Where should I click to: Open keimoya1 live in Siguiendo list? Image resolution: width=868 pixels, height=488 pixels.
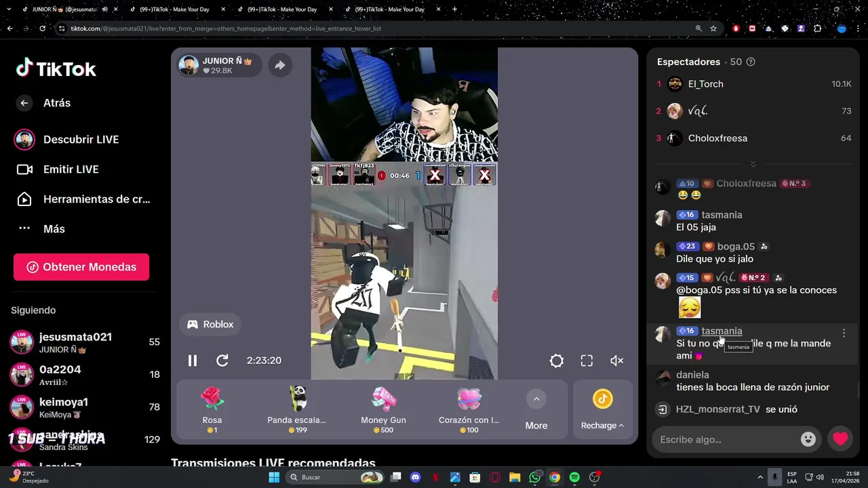pos(85,407)
